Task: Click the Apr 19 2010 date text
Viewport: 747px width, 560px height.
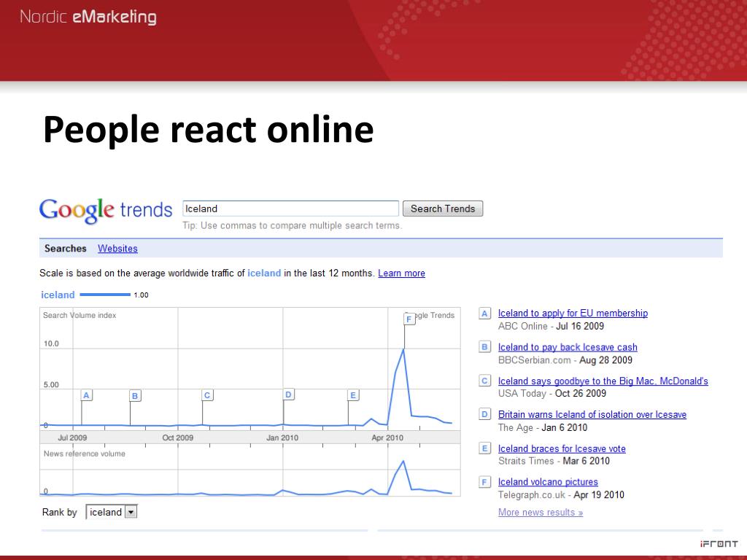Action: 599,495
